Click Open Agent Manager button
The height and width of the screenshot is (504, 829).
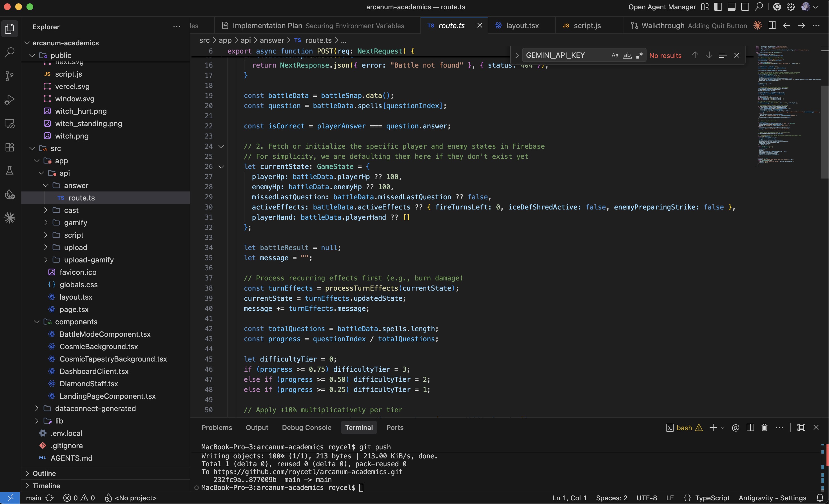tap(661, 7)
